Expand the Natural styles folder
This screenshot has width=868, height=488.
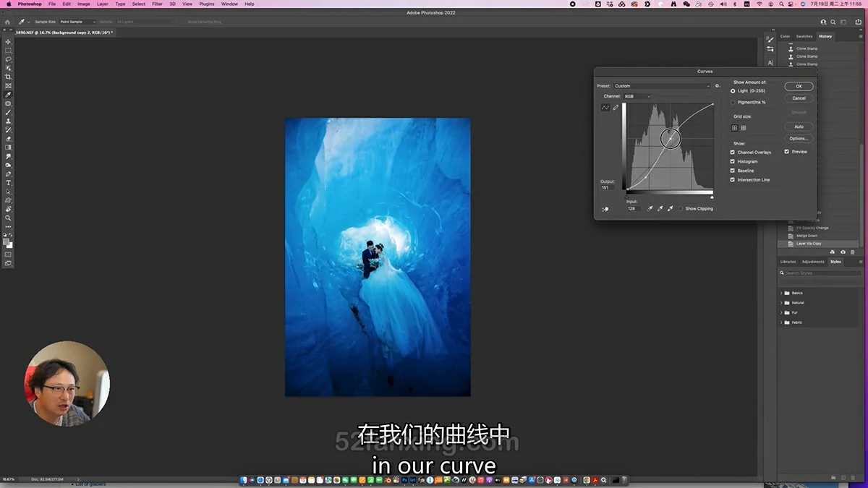point(781,303)
